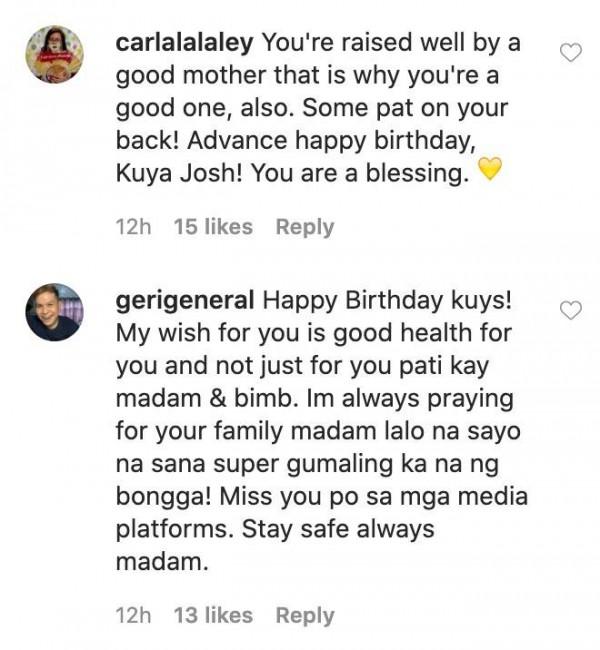Like gerigeneral's comment with the heart icon
The width and height of the screenshot is (600, 650).
(x=571, y=310)
